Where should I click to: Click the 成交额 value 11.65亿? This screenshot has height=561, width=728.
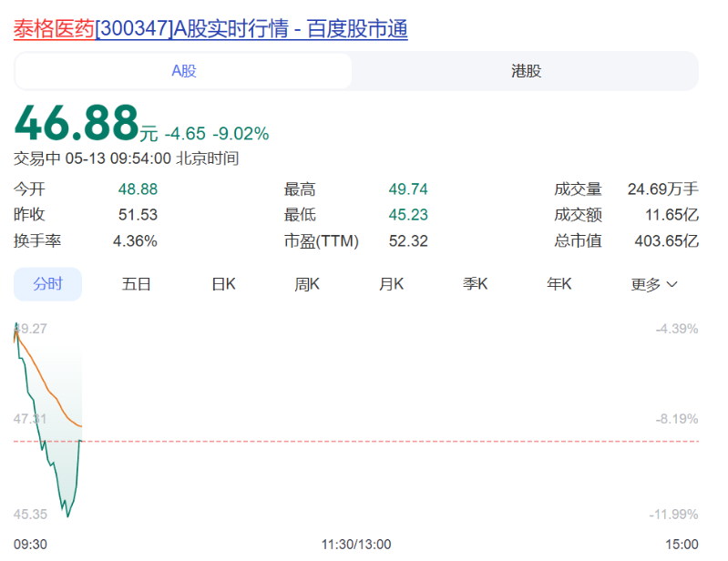(672, 215)
